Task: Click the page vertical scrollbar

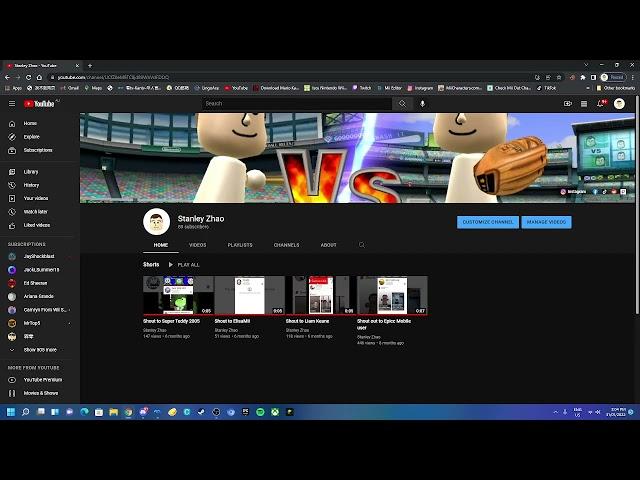Action: coord(637,204)
